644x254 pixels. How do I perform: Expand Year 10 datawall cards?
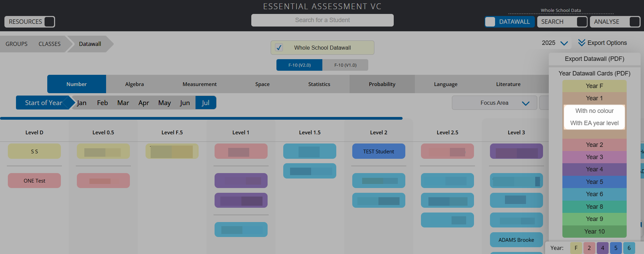[594, 232]
